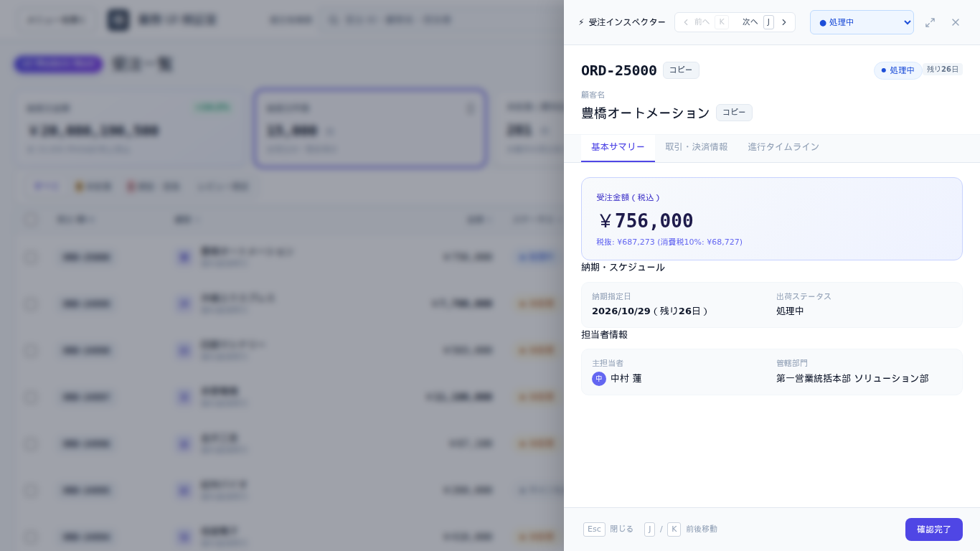The width and height of the screenshot is (980, 551).
Task: Go to previous order with 前へ button
Action: coord(705,22)
